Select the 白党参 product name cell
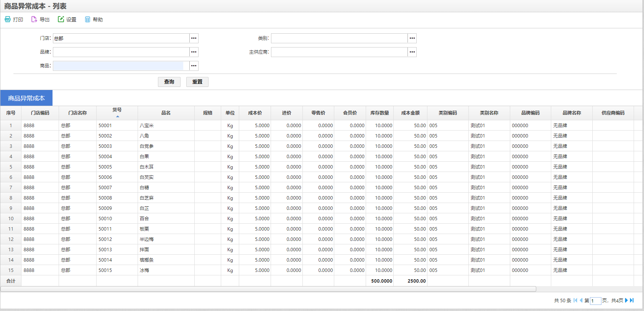 tap(166, 146)
